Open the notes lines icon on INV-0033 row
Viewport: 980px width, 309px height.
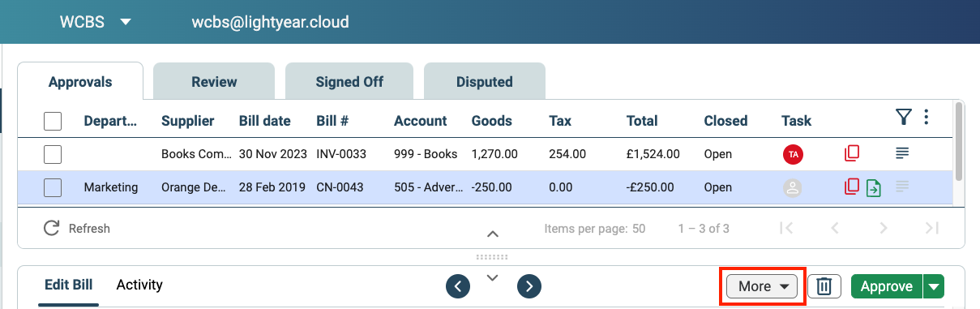tap(902, 153)
